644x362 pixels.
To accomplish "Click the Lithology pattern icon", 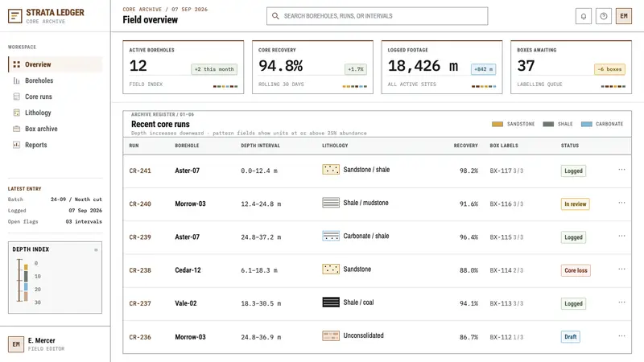I will click(x=16, y=113).
